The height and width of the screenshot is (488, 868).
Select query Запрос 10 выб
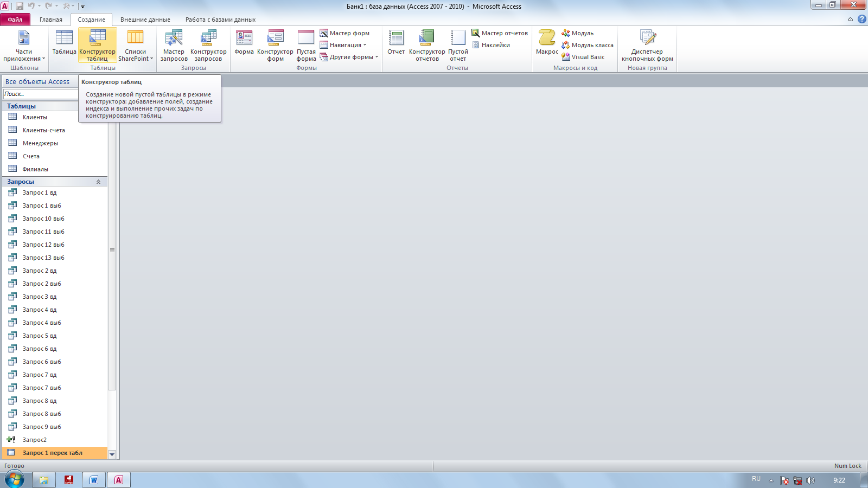click(x=55, y=219)
